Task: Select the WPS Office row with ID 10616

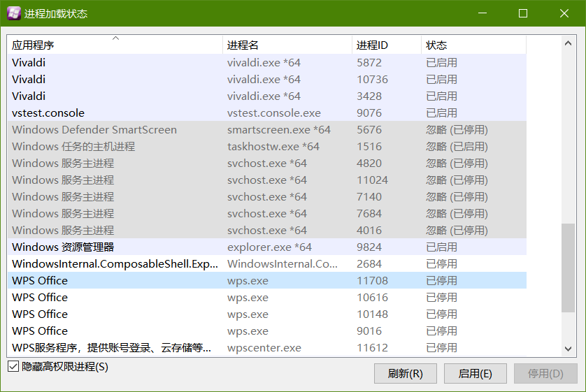Action: pyautogui.click(x=267, y=298)
